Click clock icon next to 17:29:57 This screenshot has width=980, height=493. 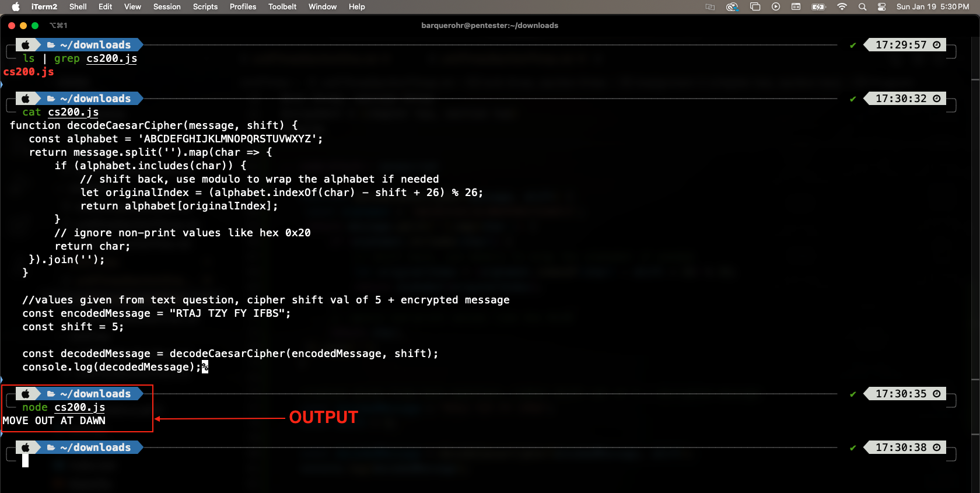[x=937, y=45]
